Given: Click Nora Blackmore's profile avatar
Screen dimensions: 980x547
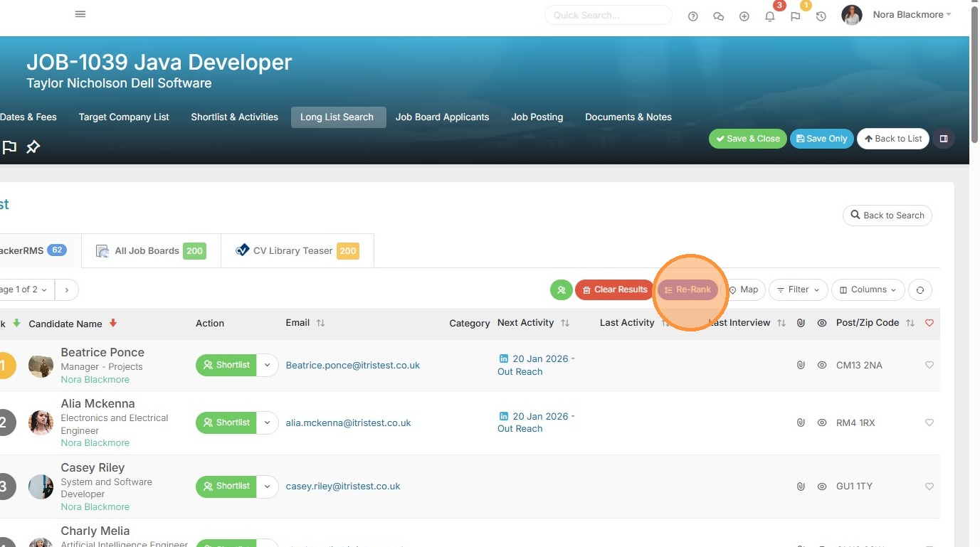Looking at the screenshot, I should point(852,15).
